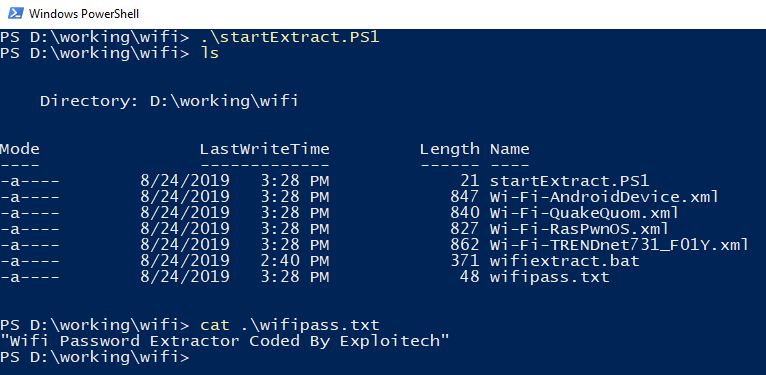
Task: Click the .\startExtract.PS1 command text
Action: pyautogui.click(x=289, y=37)
